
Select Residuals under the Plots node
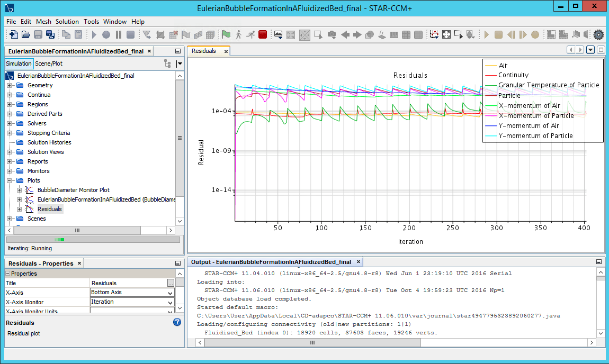(50, 208)
